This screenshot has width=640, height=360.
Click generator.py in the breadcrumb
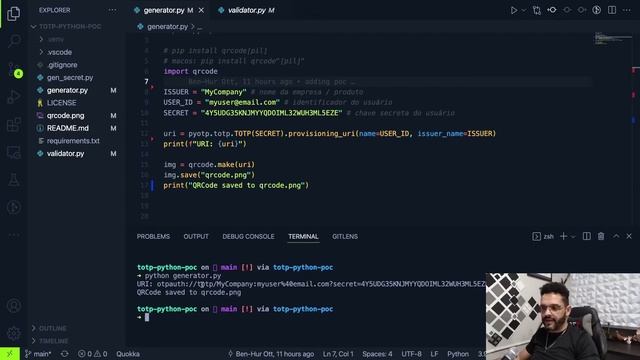tap(167, 27)
